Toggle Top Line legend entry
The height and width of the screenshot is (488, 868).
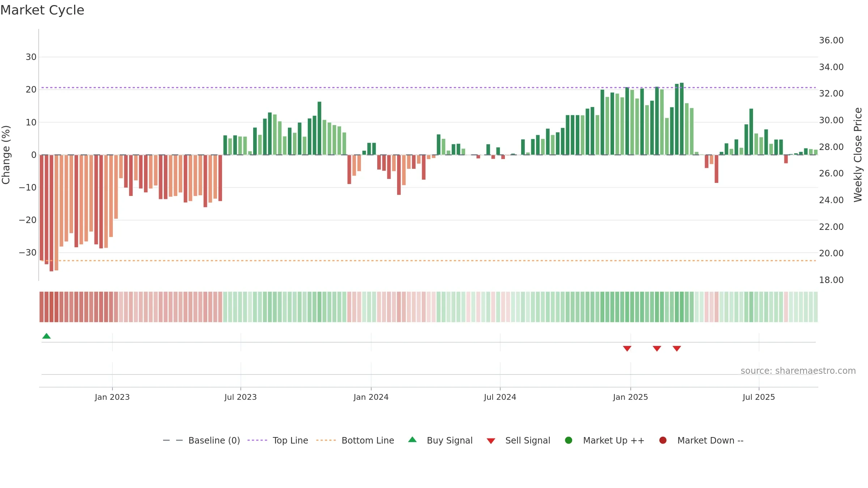(x=278, y=440)
